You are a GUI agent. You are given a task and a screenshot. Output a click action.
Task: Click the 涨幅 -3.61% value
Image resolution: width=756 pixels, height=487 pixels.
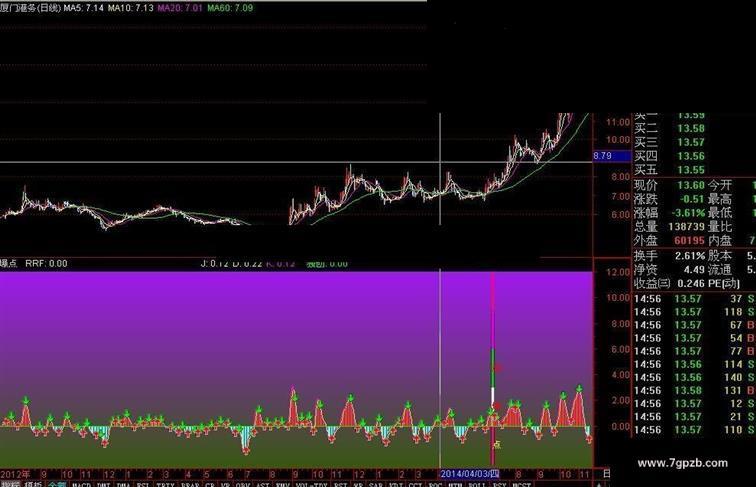[x=688, y=213]
